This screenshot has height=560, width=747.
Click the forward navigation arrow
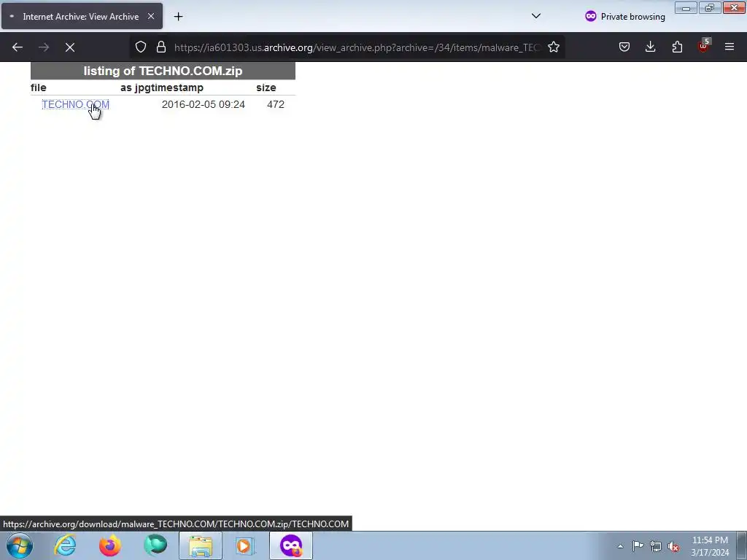point(44,47)
